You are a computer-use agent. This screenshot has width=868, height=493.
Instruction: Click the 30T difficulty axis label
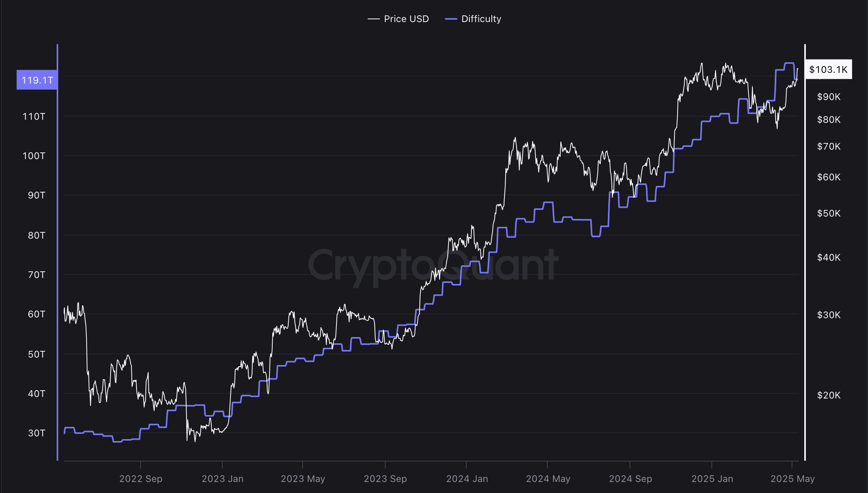pos(37,433)
